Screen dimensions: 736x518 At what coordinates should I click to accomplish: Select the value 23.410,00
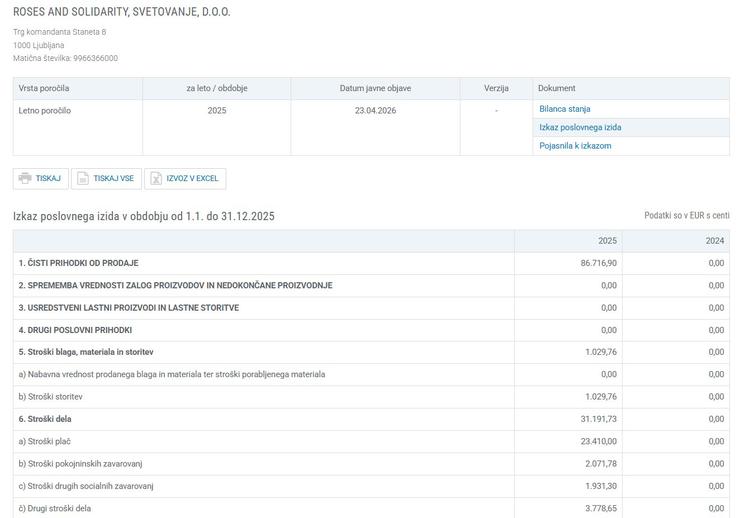(598, 442)
